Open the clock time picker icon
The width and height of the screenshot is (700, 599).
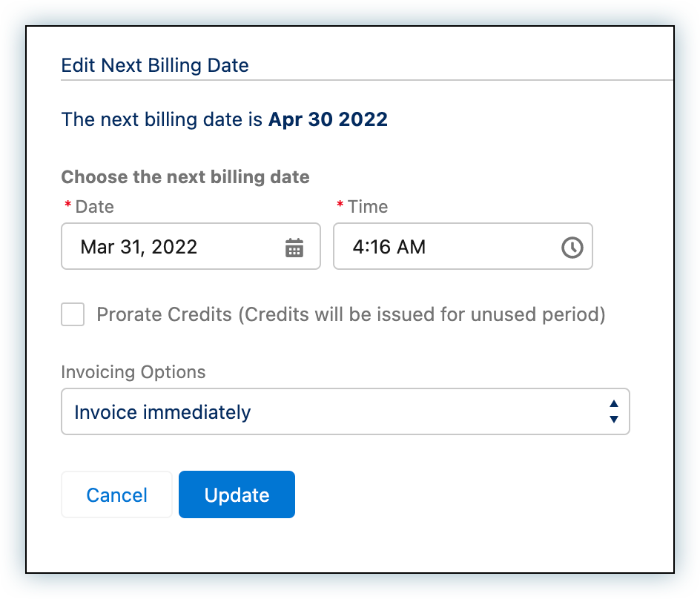(572, 247)
